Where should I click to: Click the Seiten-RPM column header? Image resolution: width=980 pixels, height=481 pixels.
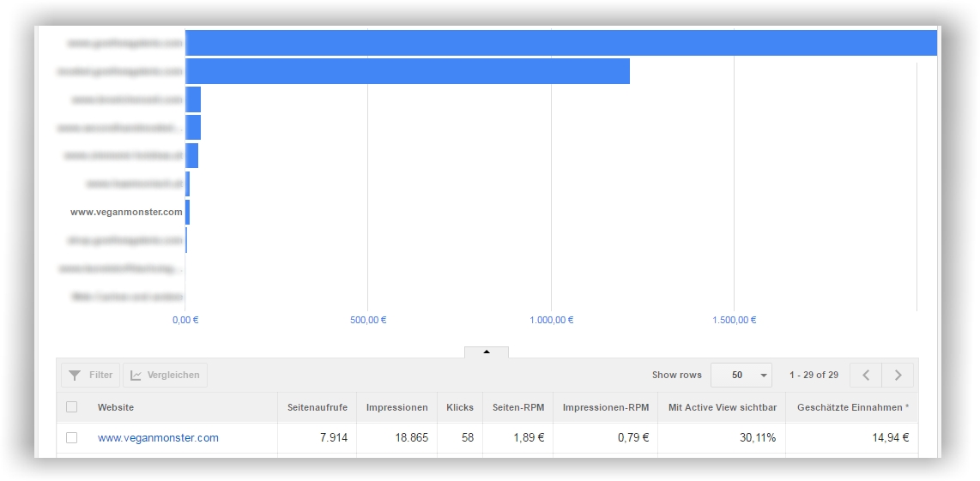coord(517,407)
